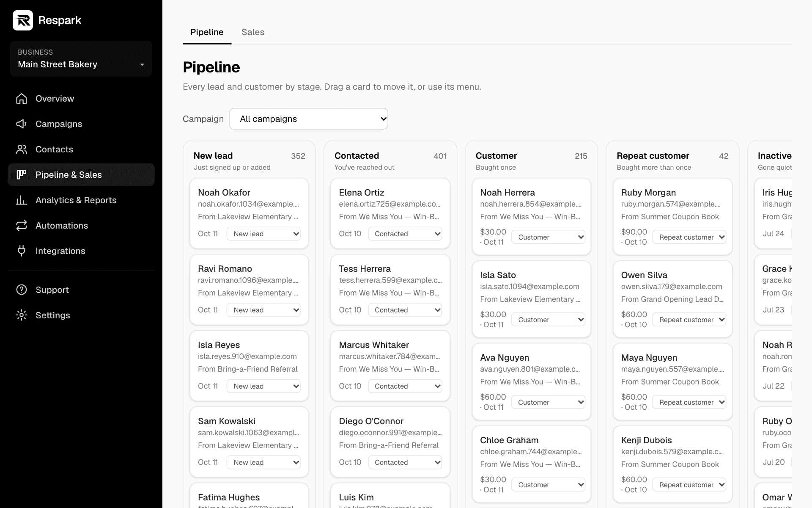Select the Noah Okafor lead name
Image resolution: width=812 pixels, height=508 pixels.
pos(224,193)
